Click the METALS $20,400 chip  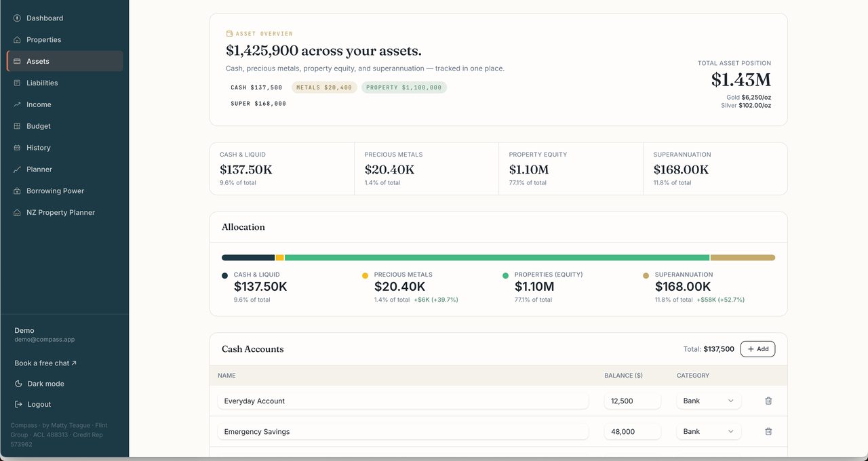[x=324, y=87]
